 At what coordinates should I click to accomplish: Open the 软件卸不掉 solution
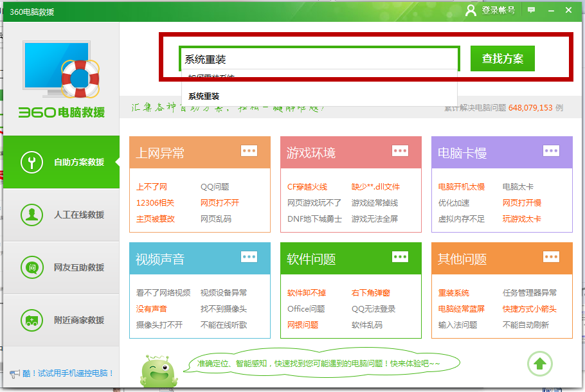pos(307,293)
